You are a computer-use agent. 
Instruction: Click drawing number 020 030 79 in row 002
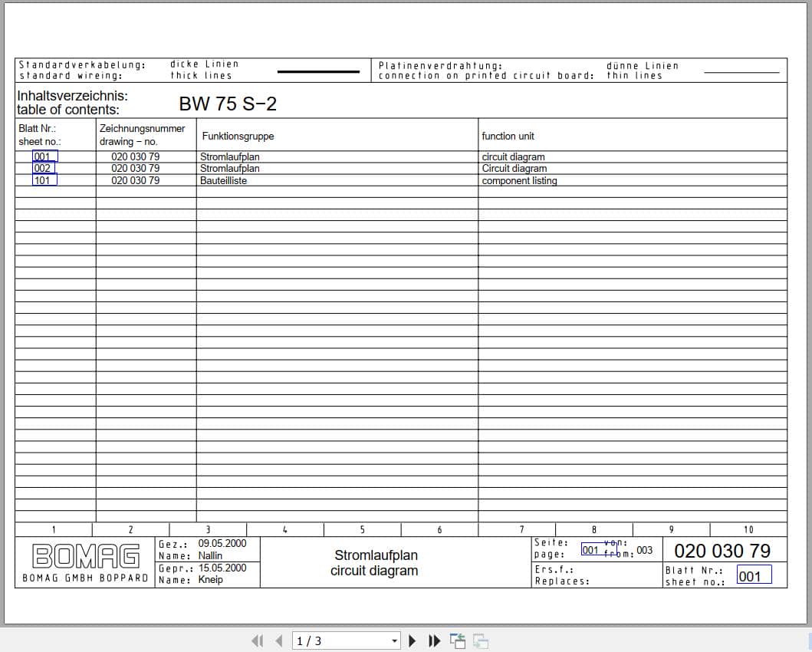pyautogui.click(x=135, y=168)
